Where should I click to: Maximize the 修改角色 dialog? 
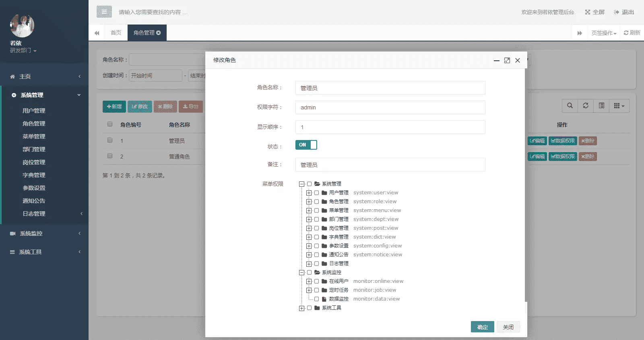tap(507, 60)
